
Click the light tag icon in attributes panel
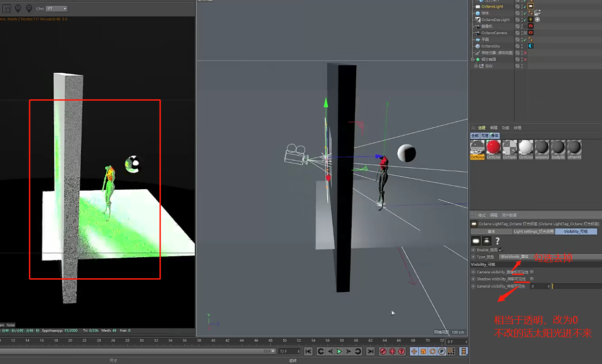coord(476,241)
